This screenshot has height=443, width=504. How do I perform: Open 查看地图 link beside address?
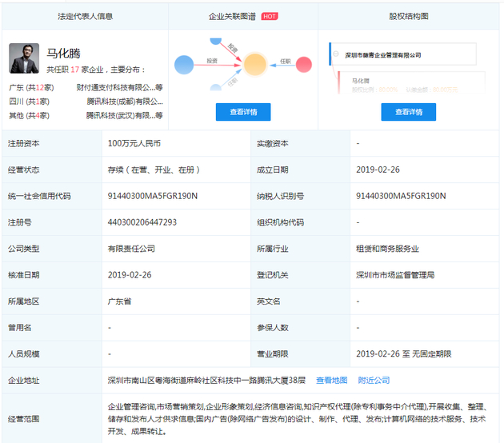(x=331, y=380)
